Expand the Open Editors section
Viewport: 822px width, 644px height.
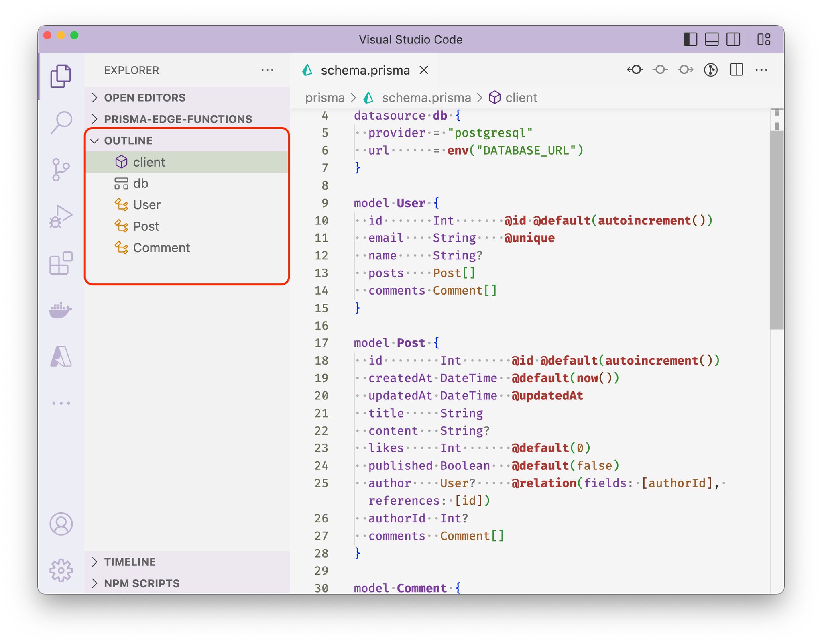point(187,98)
